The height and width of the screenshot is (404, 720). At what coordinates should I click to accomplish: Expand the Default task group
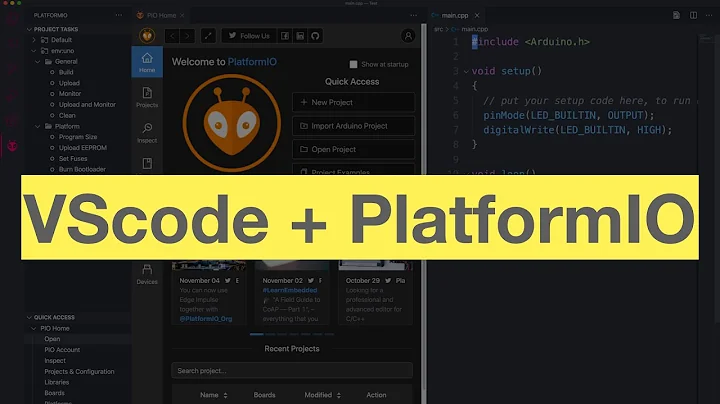34,40
